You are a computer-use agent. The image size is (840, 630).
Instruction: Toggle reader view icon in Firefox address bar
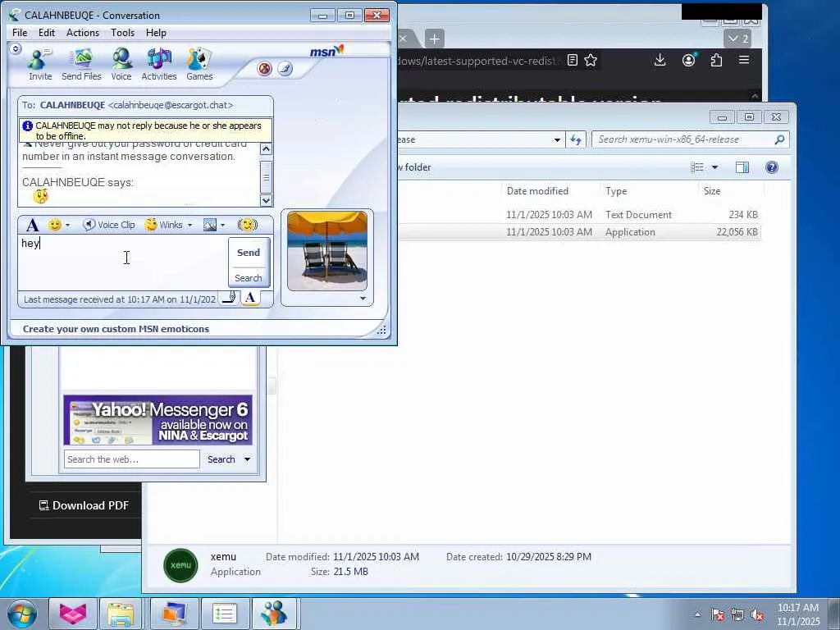click(x=572, y=60)
